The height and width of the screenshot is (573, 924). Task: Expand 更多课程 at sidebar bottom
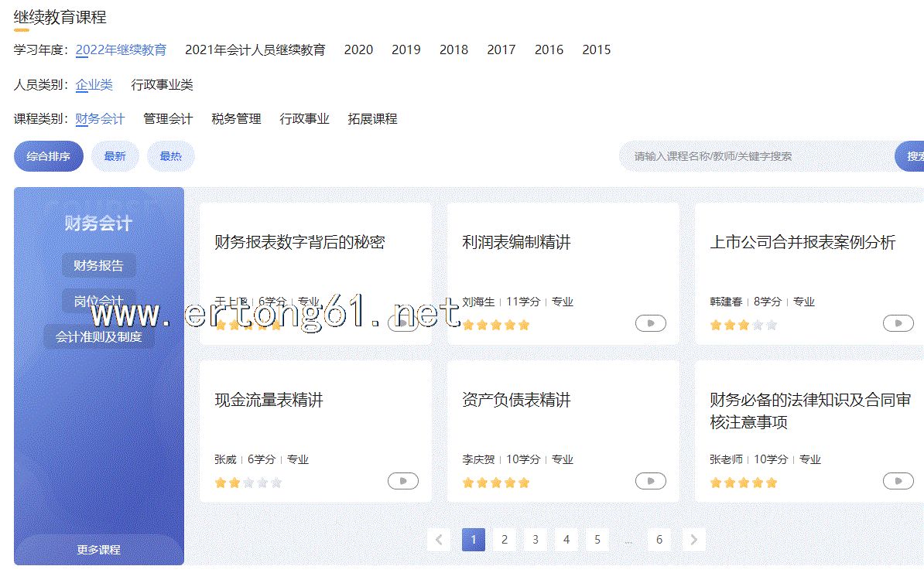point(98,550)
